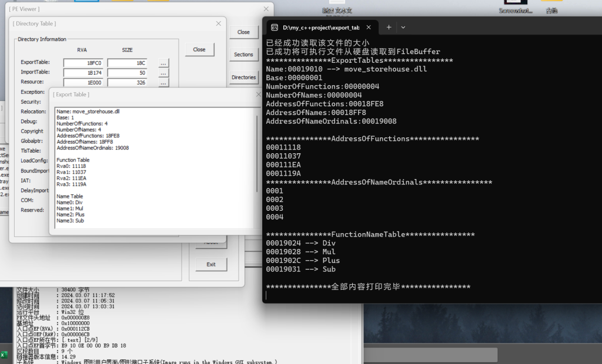
Task: Click the Sections button in PE Viewer
Action: click(x=243, y=55)
